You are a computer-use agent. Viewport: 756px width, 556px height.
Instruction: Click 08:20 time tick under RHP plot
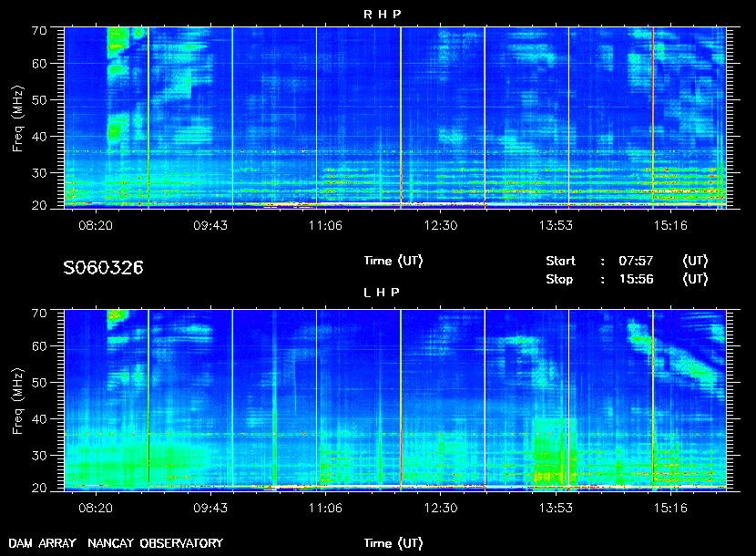point(96,225)
